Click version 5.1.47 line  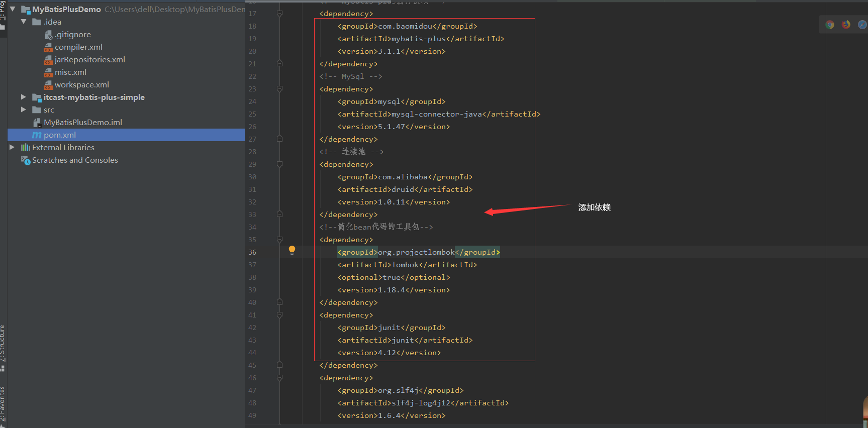click(394, 127)
